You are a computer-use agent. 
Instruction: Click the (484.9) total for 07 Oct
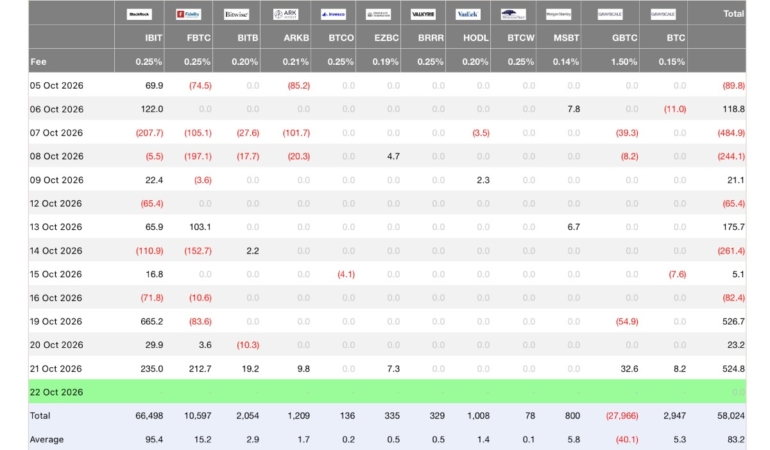(x=731, y=133)
